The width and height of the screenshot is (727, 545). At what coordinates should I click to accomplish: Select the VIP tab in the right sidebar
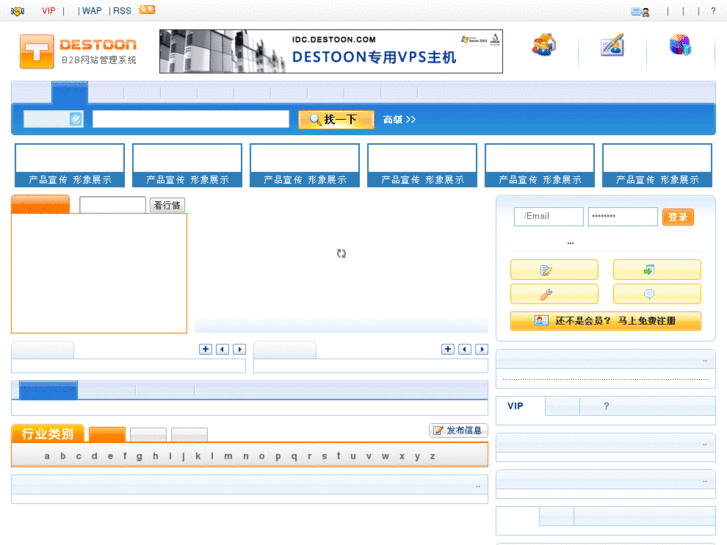pos(515,406)
